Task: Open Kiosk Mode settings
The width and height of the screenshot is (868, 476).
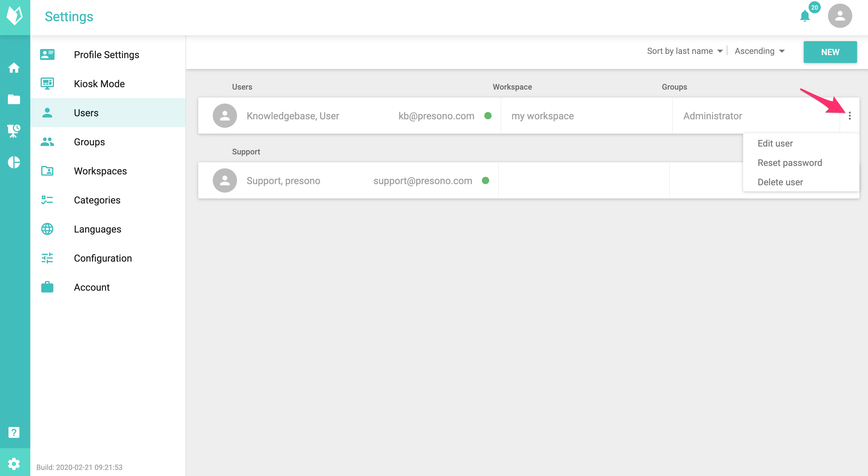Action: pyautogui.click(x=99, y=84)
